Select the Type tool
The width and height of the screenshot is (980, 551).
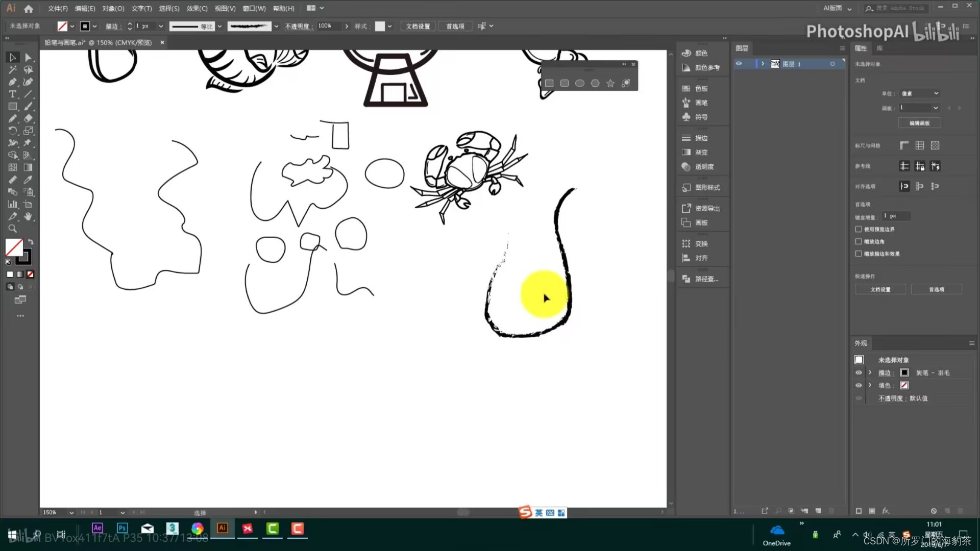pyautogui.click(x=13, y=94)
